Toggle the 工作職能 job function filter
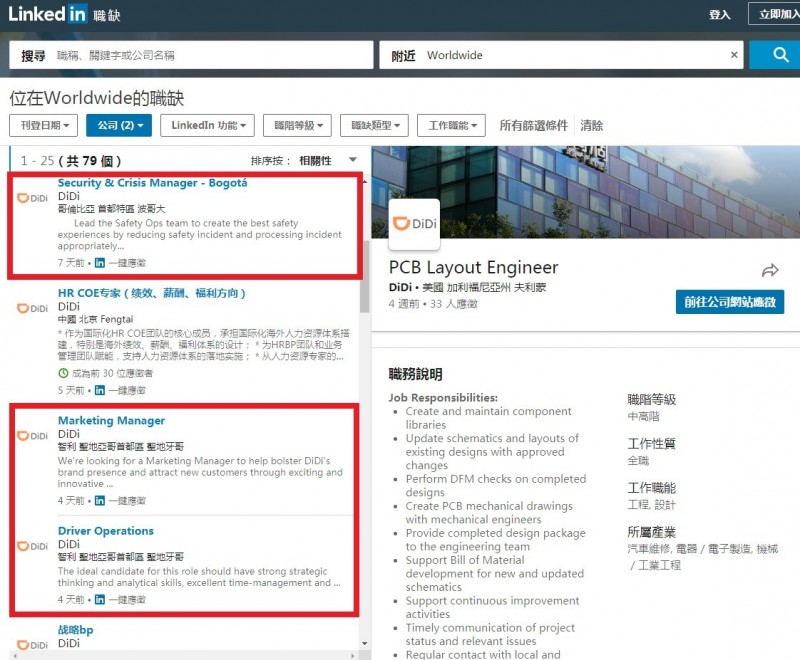Viewport: 800px width, 660px height. 452,127
